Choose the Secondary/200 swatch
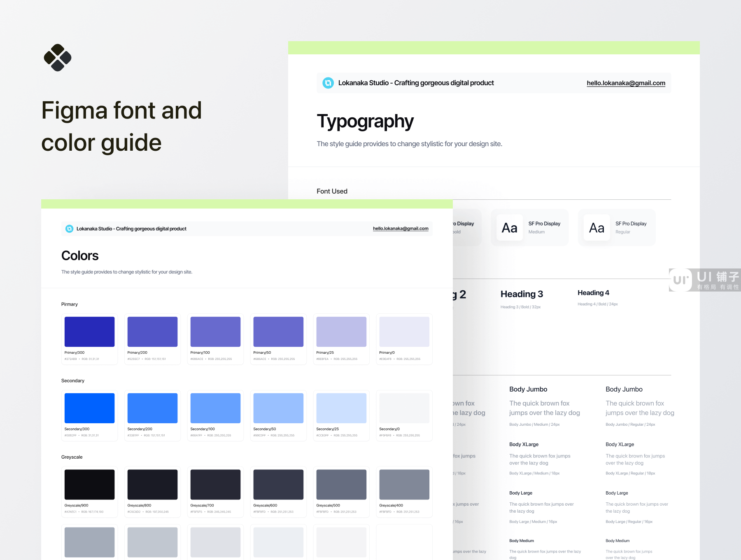Screen dimensions: 741x560 coord(152,408)
